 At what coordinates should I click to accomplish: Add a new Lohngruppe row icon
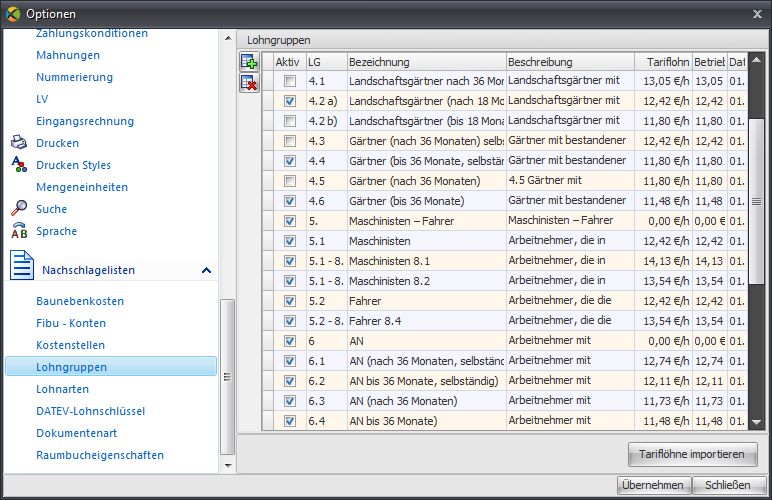click(x=250, y=62)
